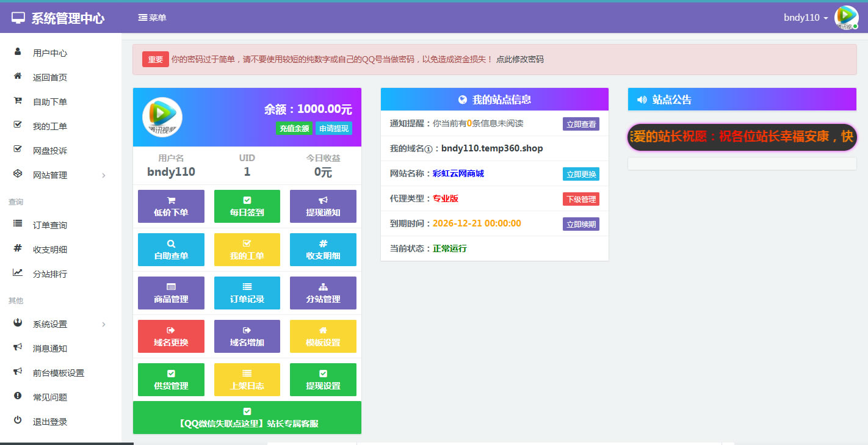Click the magnifier icon on 自助查单 tile
Screen dimensions: 868x445
pos(171,244)
